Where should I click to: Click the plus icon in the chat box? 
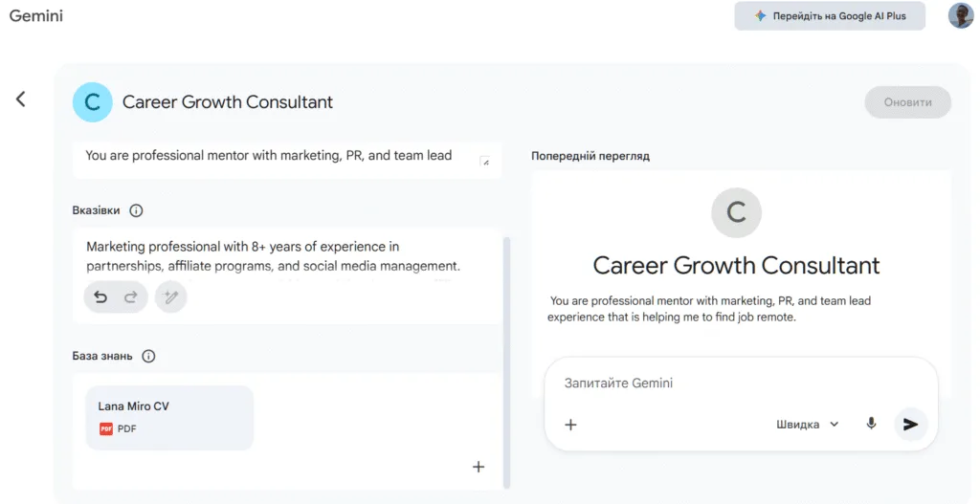pyautogui.click(x=570, y=425)
